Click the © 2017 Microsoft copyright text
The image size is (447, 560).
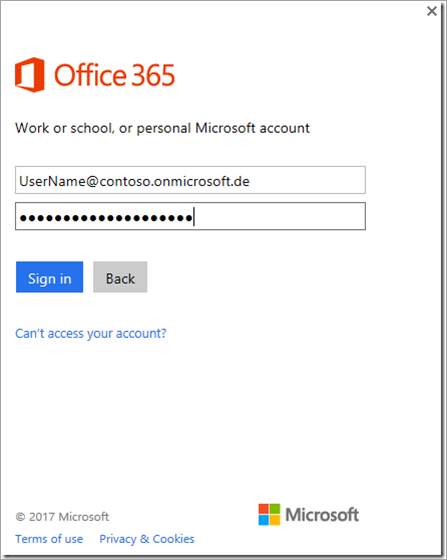[62, 517]
